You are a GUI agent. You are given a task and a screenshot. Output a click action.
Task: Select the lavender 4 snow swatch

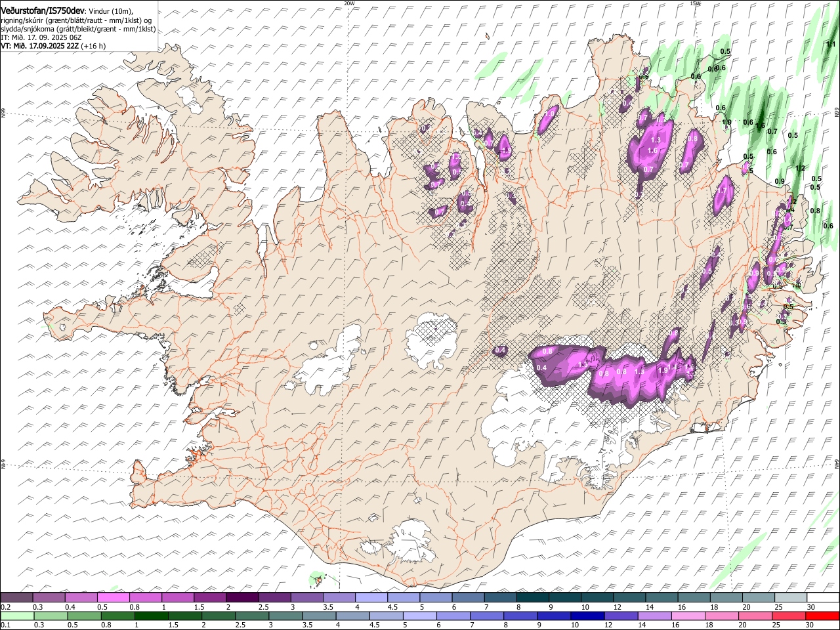click(371, 597)
